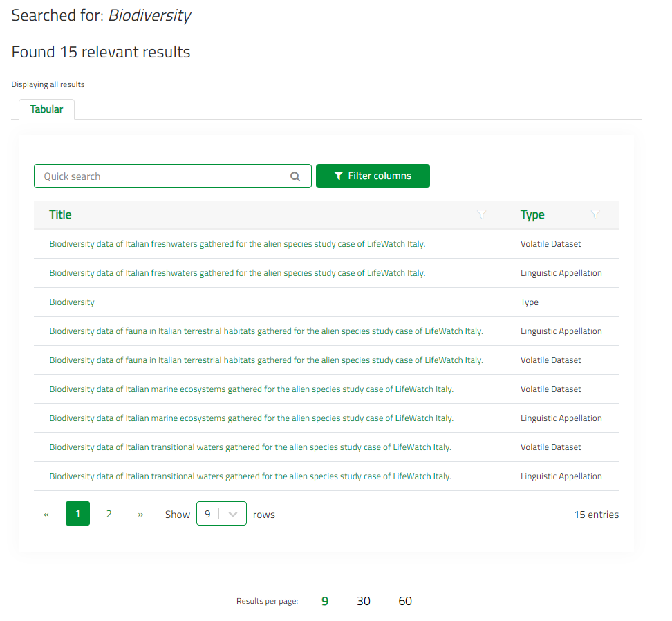Set results per page to 9
672x621 pixels.
325,601
